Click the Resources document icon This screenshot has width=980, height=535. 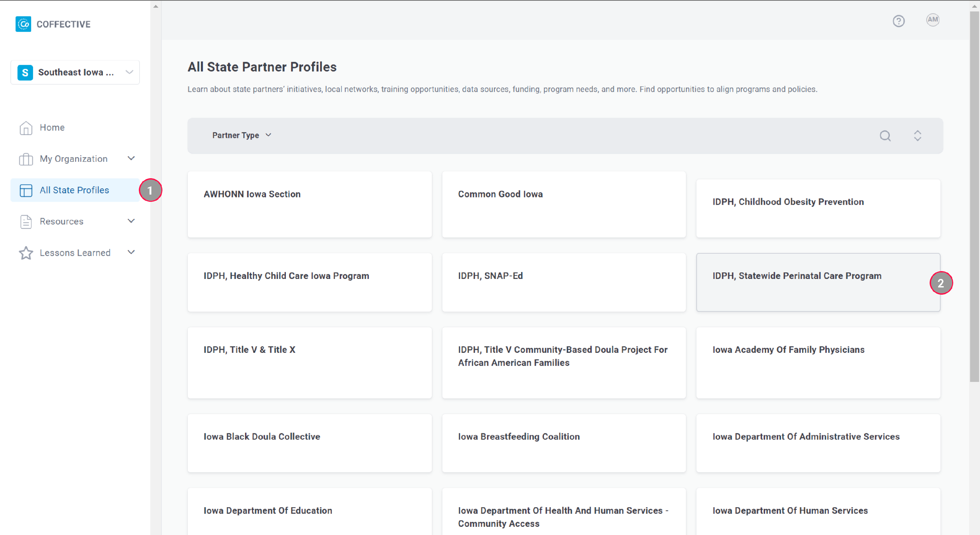tap(25, 222)
